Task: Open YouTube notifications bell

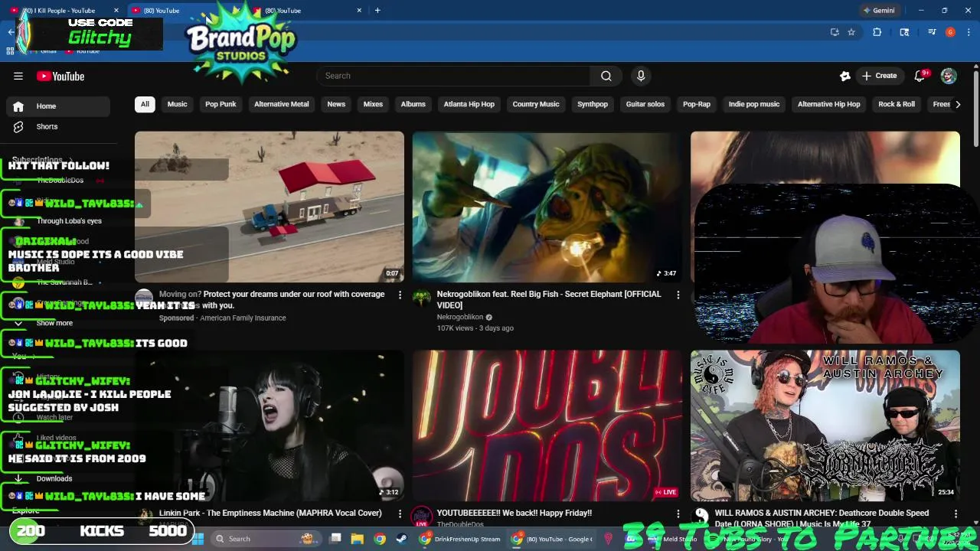Action: tap(920, 76)
